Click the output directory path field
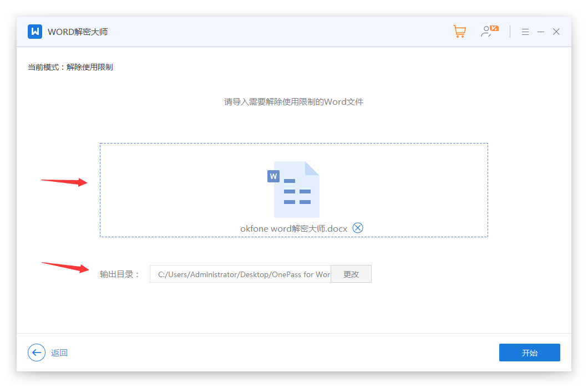This screenshot has width=588, height=388. (x=240, y=274)
